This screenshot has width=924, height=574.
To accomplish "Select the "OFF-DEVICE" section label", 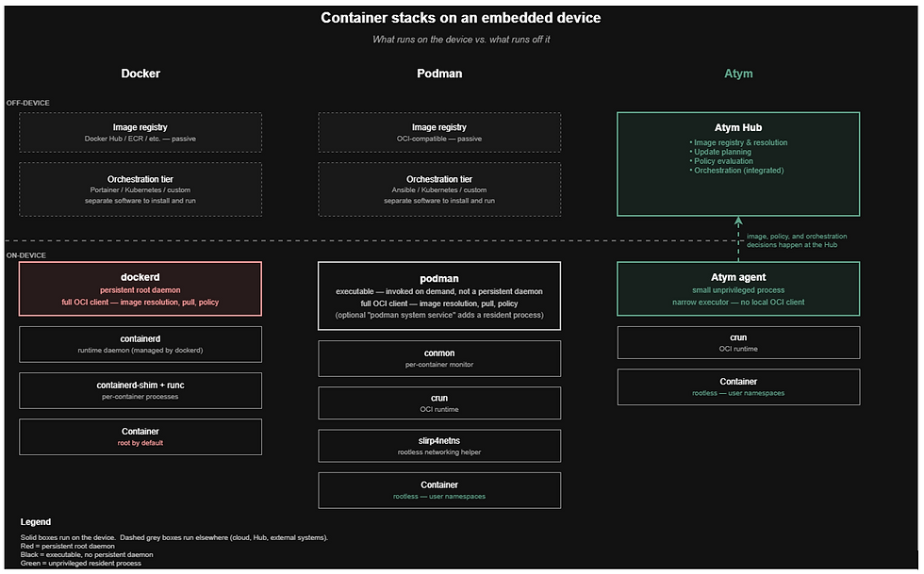I will [x=27, y=103].
